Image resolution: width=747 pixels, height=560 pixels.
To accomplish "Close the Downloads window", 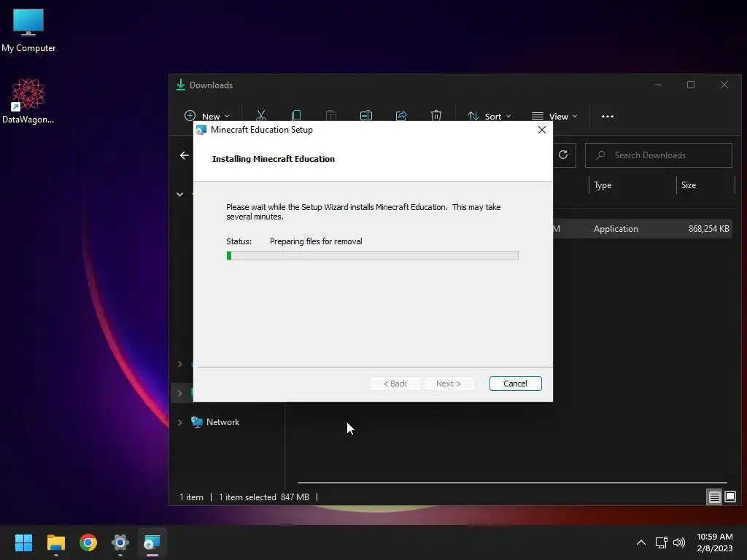I will (724, 85).
